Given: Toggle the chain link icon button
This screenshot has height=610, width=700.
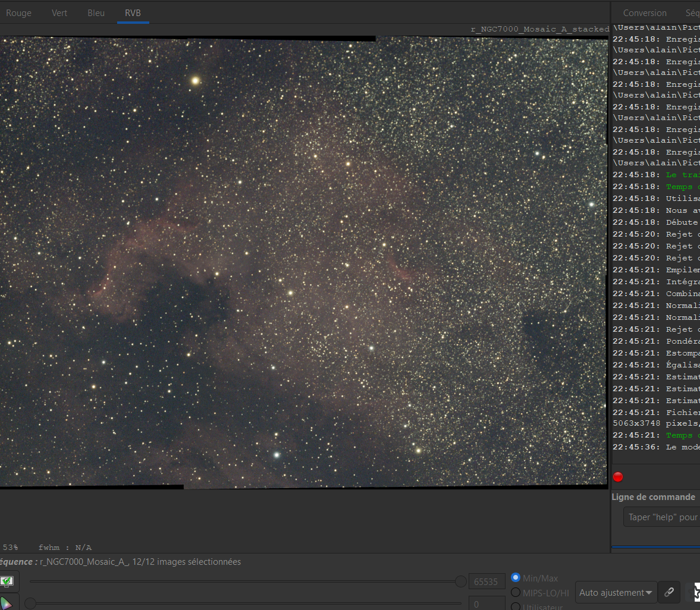Looking at the screenshot, I should pyautogui.click(x=668, y=592).
